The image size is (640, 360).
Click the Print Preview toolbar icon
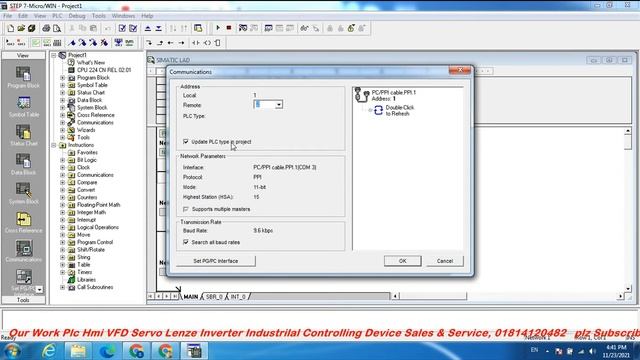[57, 28]
